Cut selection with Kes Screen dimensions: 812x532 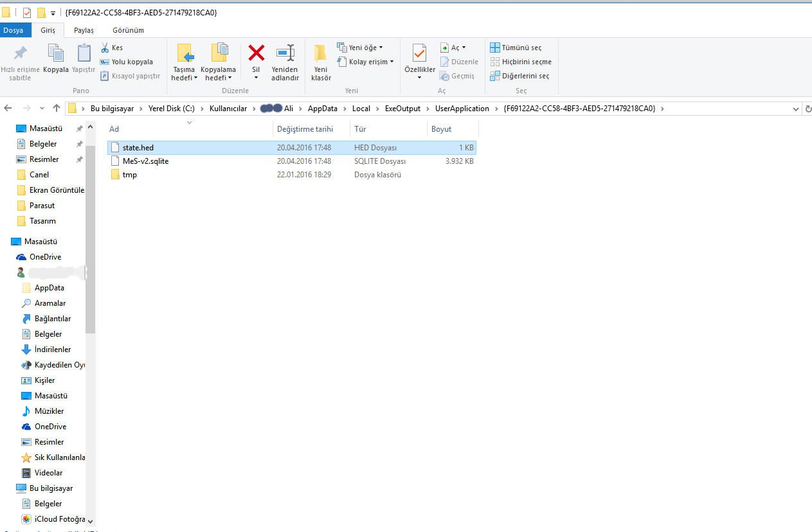point(111,48)
